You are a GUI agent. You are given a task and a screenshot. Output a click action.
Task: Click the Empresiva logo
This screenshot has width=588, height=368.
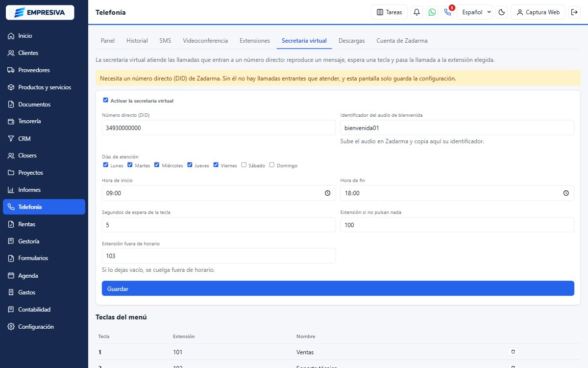coord(40,12)
